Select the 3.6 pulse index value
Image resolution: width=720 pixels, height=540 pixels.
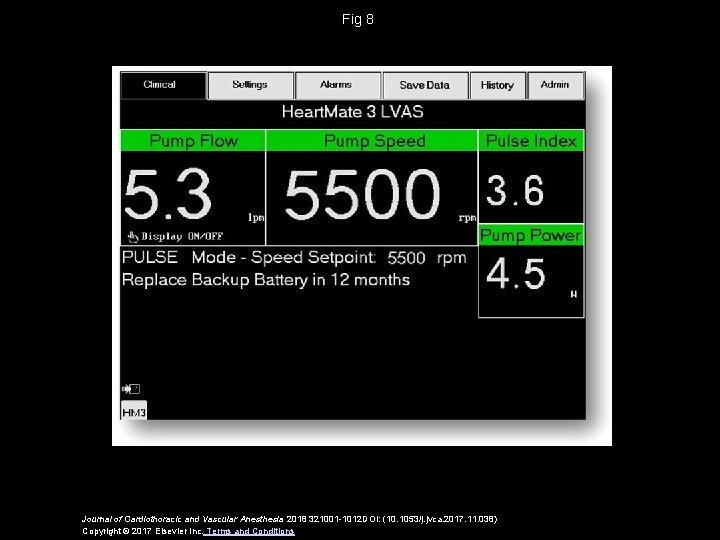(x=515, y=190)
